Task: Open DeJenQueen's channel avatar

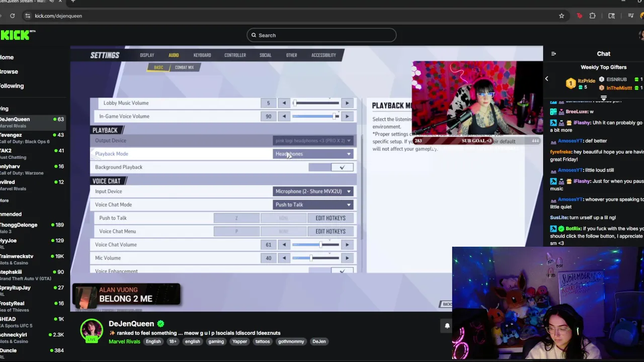Action: tap(92, 330)
